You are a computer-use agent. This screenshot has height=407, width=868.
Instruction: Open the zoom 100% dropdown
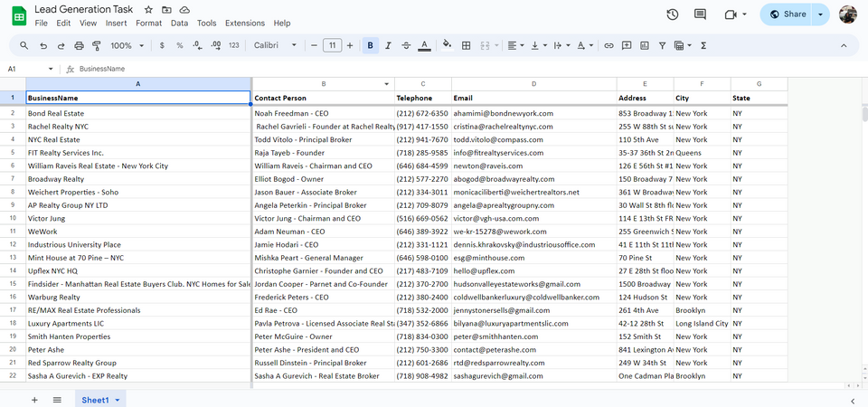pos(126,45)
